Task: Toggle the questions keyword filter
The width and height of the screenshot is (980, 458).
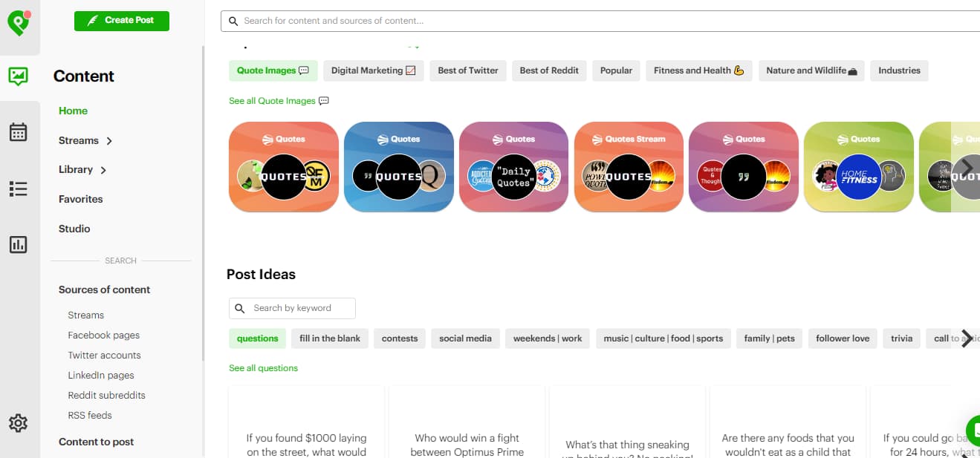Action: [x=257, y=338]
